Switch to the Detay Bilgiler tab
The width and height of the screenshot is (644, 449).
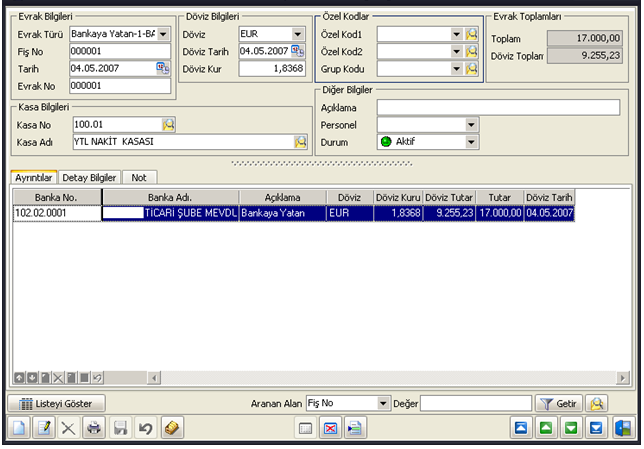click(x=89, y=177)
